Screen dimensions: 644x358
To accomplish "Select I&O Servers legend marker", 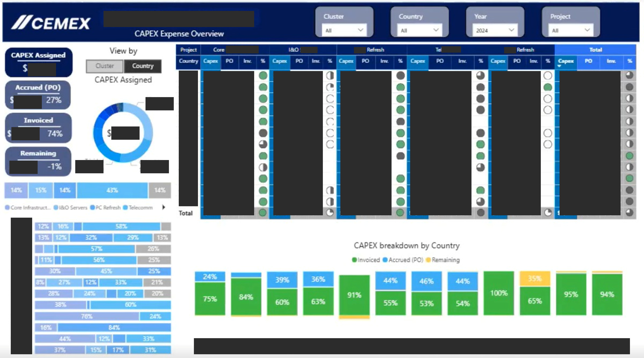I will pos(56,207).
